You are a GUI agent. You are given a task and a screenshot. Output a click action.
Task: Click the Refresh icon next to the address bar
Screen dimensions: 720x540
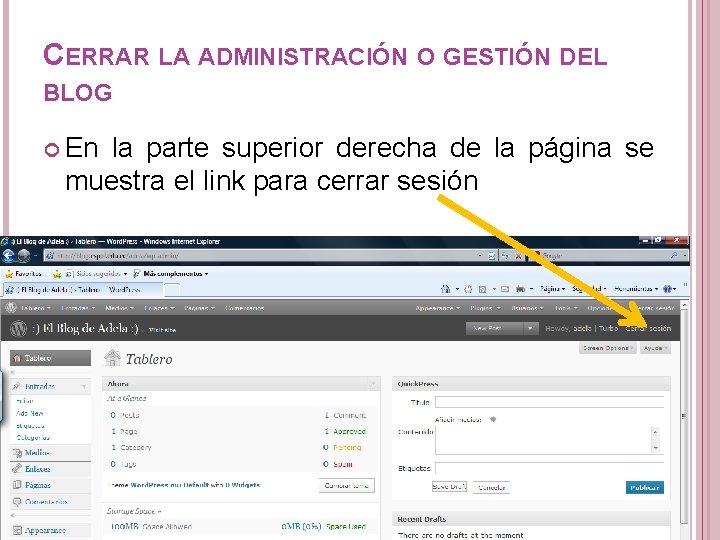pyautogui.click(x=505, y=256)
